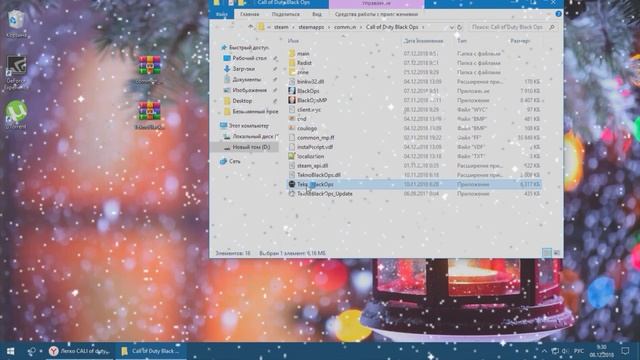
Task: Open the Средства работы с приложениями tab
Action: 376,14
